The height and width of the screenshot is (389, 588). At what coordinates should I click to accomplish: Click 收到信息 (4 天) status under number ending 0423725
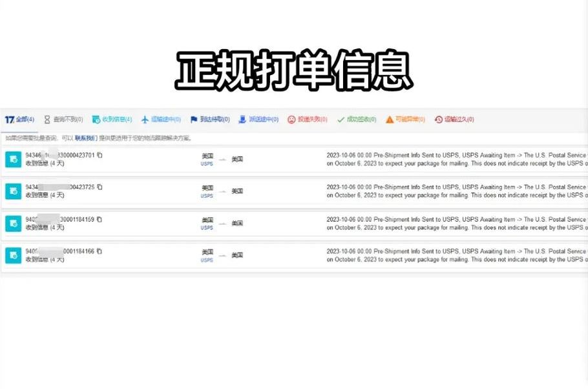(45, 195)
